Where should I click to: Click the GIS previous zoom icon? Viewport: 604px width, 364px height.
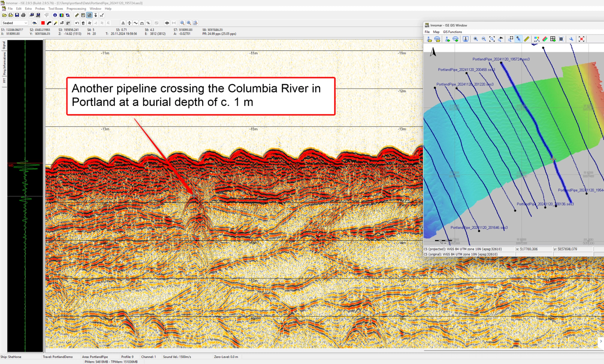[500, 39]
